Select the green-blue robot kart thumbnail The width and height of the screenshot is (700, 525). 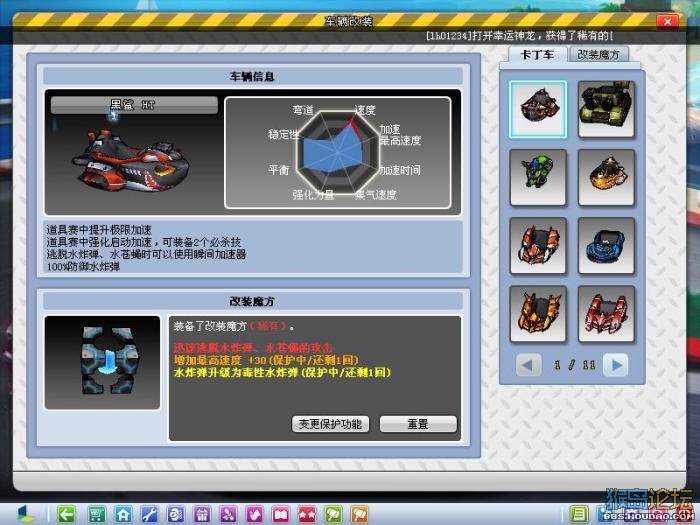[538, 178]
